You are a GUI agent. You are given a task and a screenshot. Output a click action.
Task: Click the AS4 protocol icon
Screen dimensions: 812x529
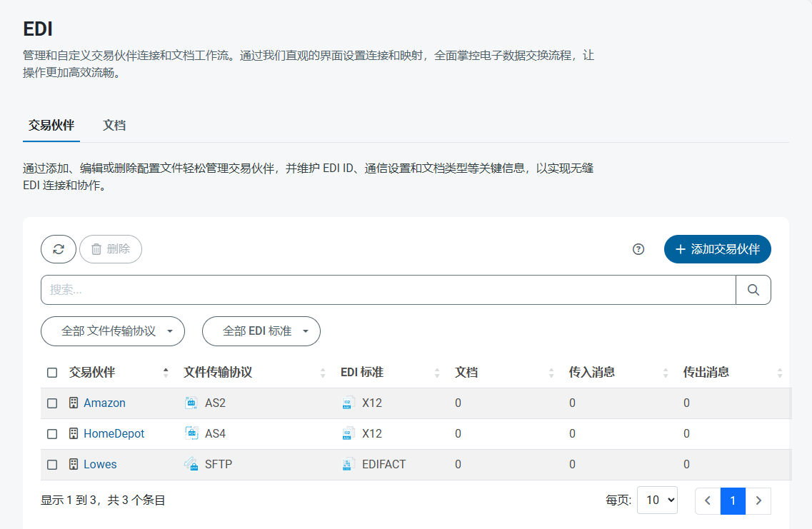(x=191, y=433)
